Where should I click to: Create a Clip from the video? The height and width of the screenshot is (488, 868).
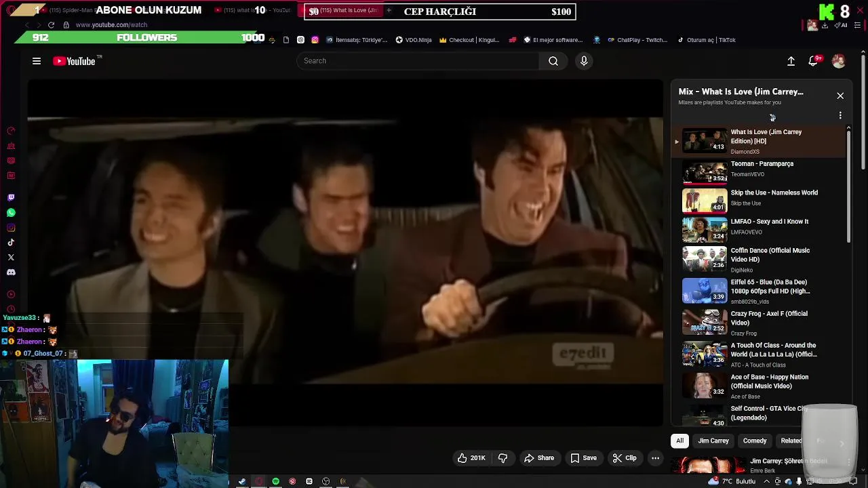coord(625,458)
